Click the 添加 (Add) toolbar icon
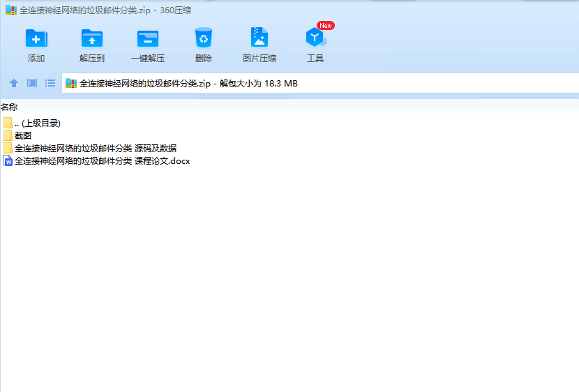Image resolution: width=579 pixels, height=392 pixels. click(x=36, y=38)
